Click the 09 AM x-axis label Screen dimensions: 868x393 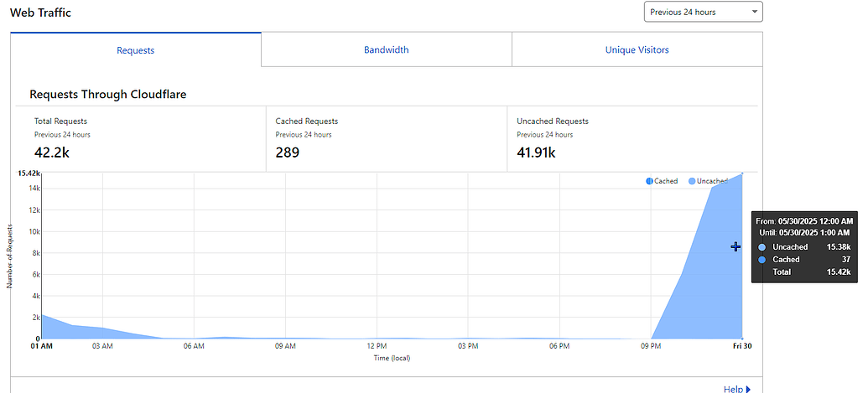click(285, 346)
